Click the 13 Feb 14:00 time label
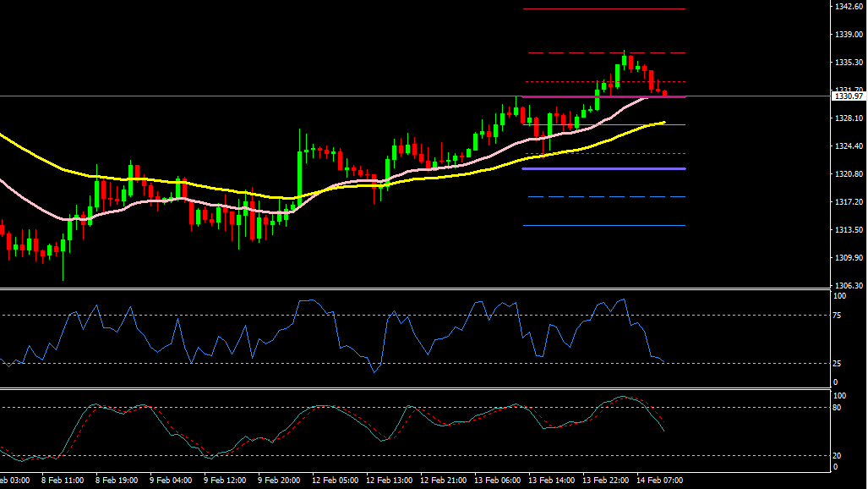The image size is (868, 489). 551,481
